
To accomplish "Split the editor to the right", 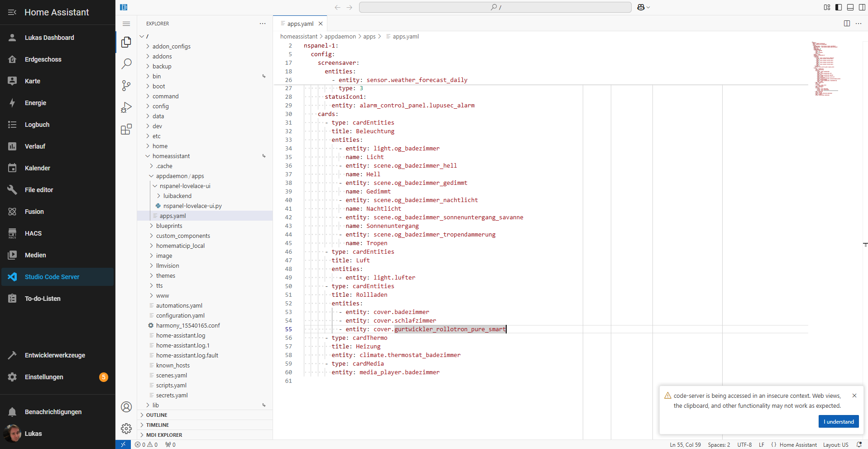I will [x=847, y=24].
